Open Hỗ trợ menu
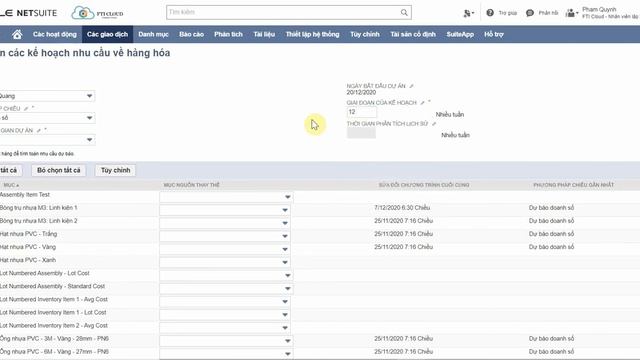The height and width of the screenshot is (360, 640). (494, 34)
